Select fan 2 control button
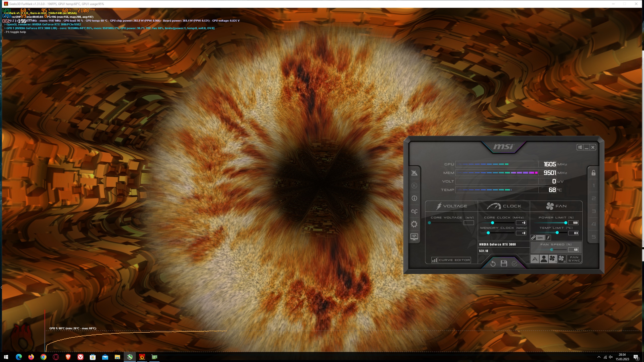The width and height of the screenshot is (644, 362). (x=562, y=259)
